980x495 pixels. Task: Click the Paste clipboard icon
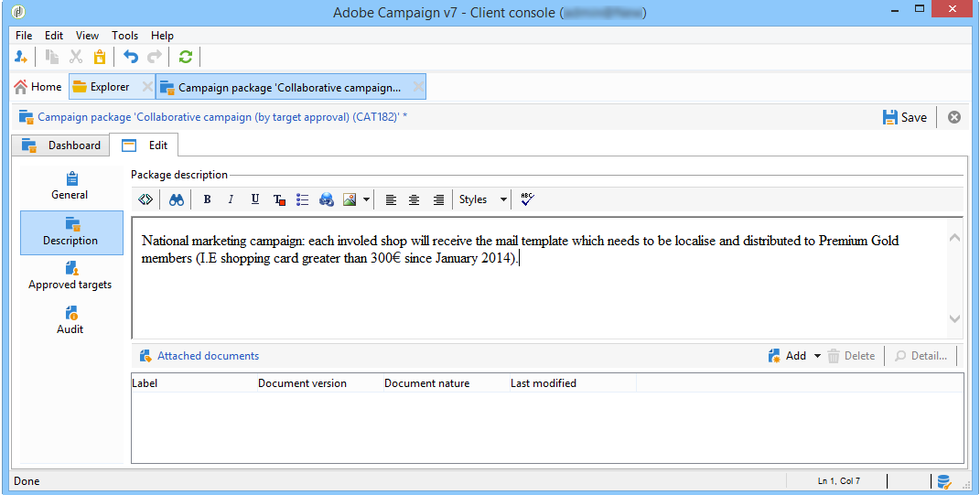[99, 57]
